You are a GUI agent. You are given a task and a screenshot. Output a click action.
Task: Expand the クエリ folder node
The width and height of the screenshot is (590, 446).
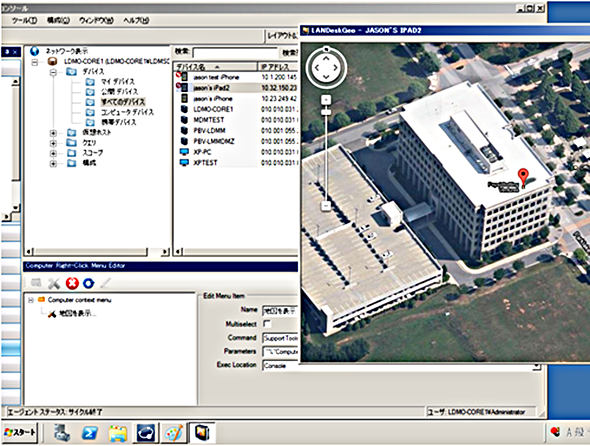53,143
